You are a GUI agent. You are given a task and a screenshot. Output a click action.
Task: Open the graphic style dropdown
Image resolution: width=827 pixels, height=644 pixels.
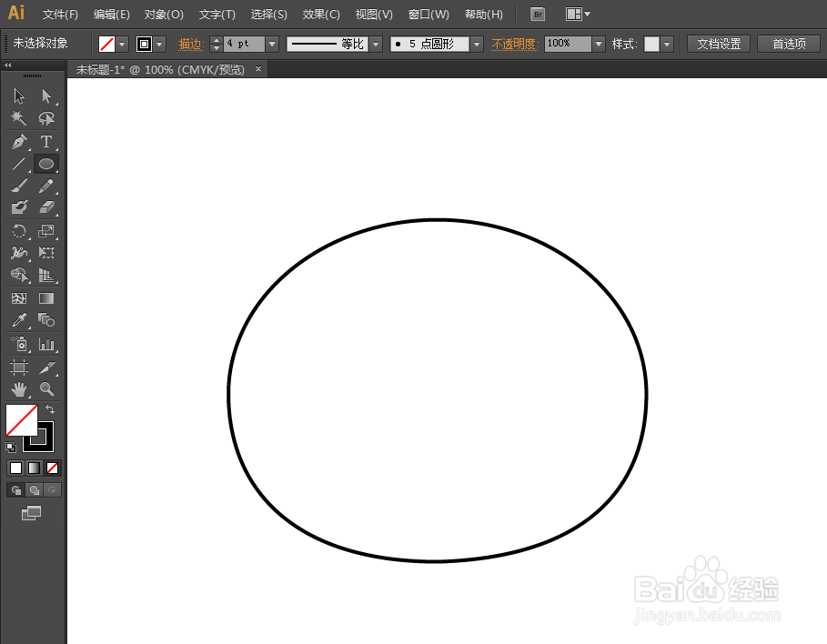click(x=667, y=44)
